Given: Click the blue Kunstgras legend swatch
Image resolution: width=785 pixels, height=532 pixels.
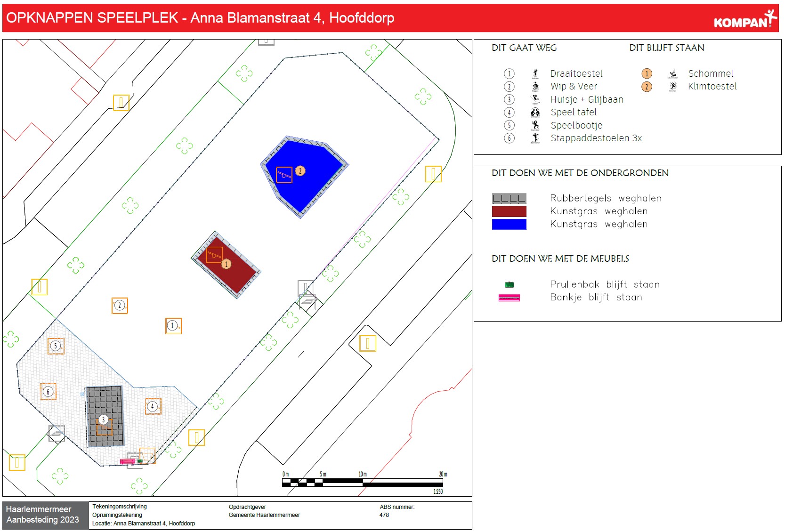Looking at the screenshot, I should 509,224.
